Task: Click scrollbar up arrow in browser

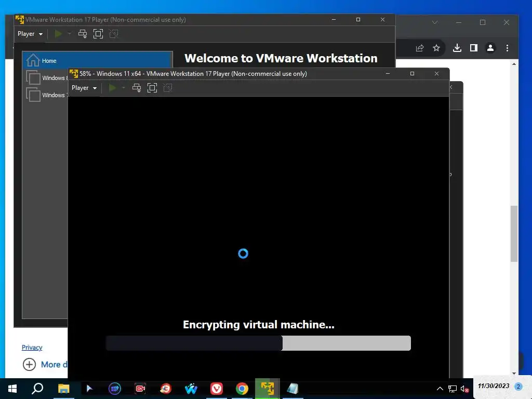Action: [514, 64]
